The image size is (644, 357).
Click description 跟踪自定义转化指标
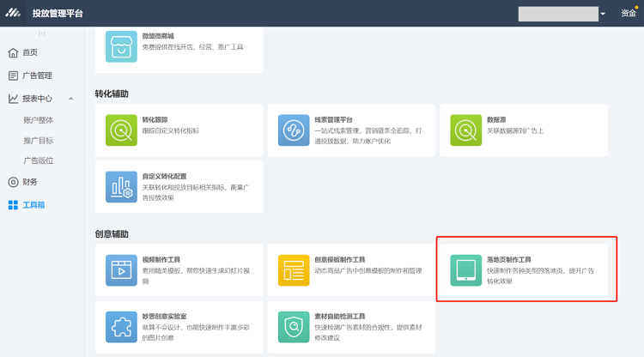171,131
